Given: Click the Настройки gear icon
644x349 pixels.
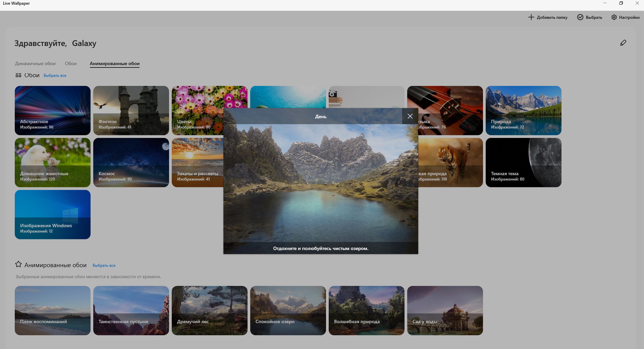Looking at the screenshot, I should click(x=614, y=17).
